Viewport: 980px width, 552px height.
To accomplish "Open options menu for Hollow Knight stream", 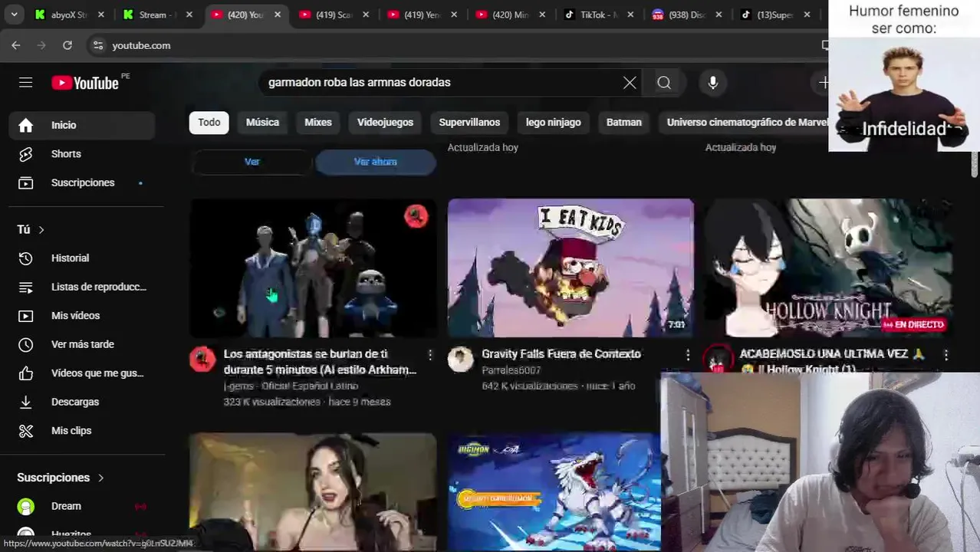I will 946,355.
